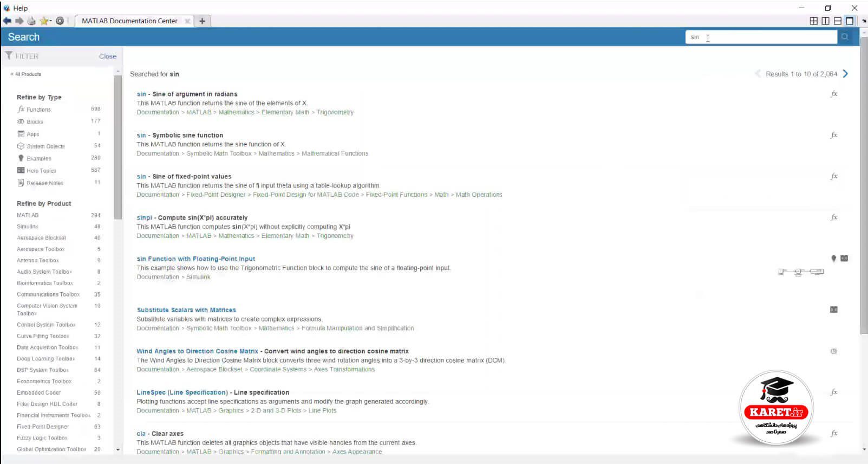
Task: Click Line Plots breadcrumb link
Action: 323,410
